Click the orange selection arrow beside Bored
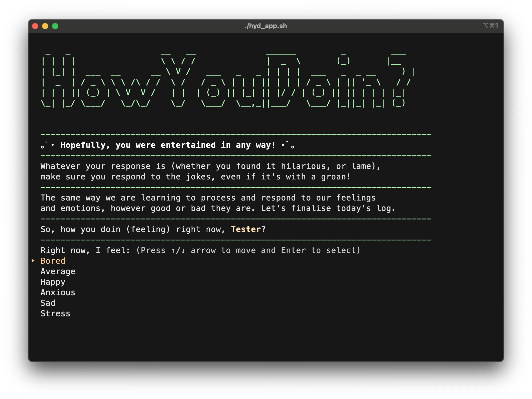Viewport: 532px width, 399px height. (33, 261)
